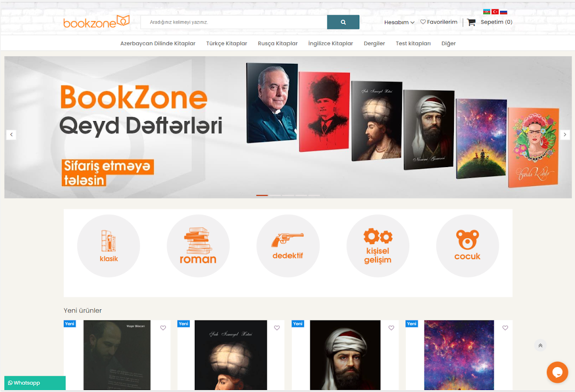The width and height of the screenshot is (575, 392).
Task: Open the cocuk bear category
Action: [x=467, y=245]
